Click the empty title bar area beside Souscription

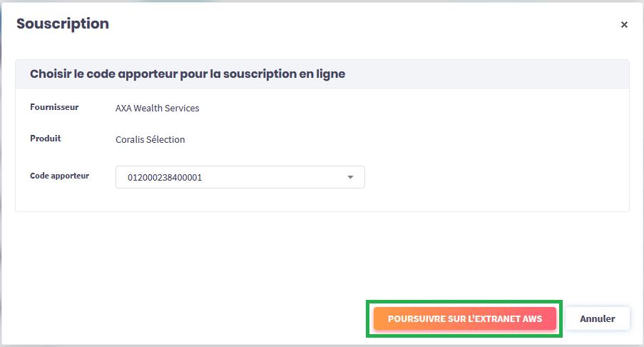pos(357,24)
